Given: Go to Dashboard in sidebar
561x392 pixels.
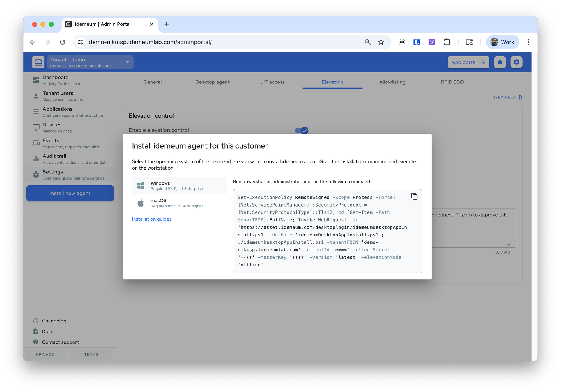Looking at the screenshot, I should click(70, 80).
